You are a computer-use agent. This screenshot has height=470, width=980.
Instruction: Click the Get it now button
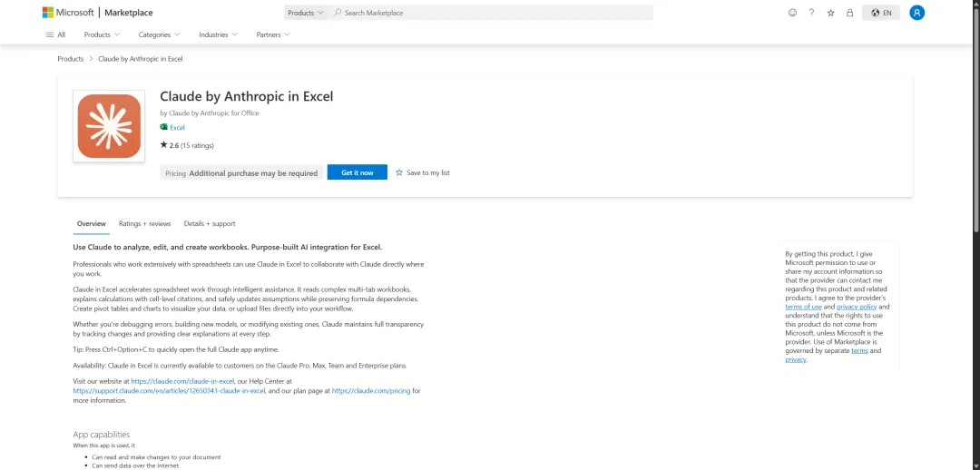358,172
